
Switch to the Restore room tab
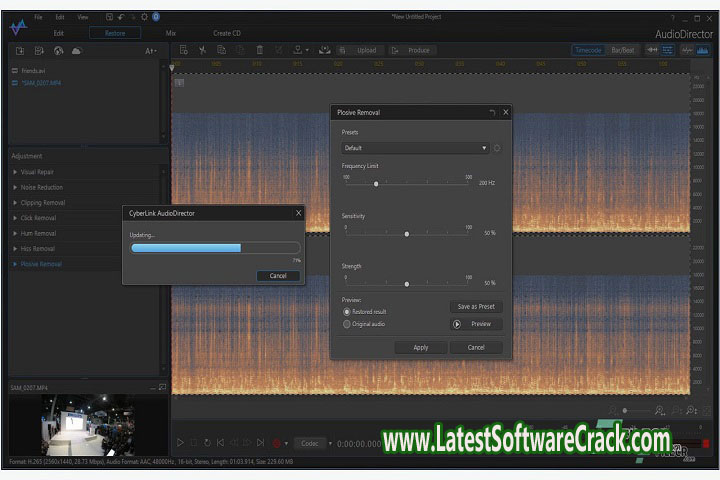tap(115, 33)
